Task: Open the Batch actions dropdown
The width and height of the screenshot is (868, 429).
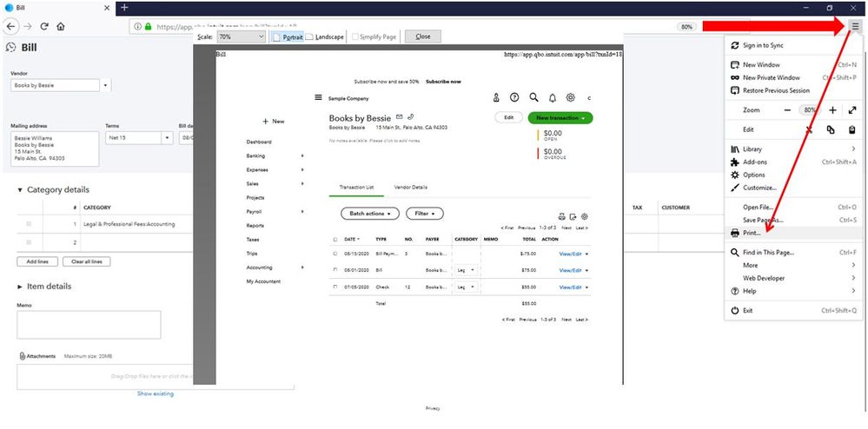Action: [370, 214]
